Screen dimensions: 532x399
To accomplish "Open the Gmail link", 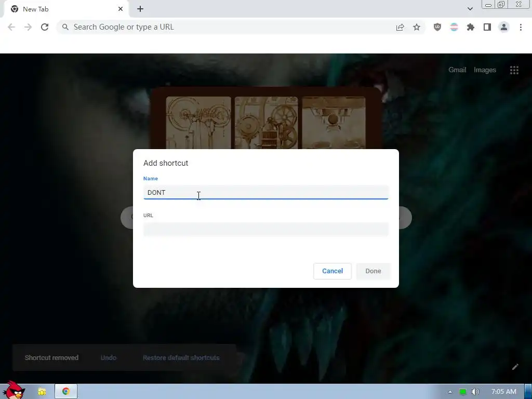I will pos(457,70).
